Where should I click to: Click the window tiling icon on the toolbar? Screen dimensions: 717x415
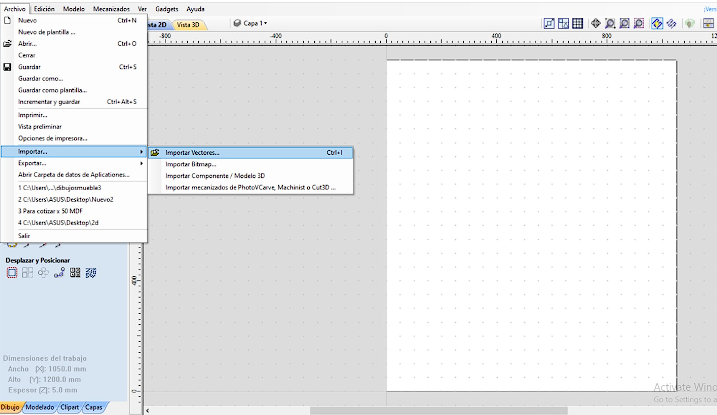click(x=708, y=23)
